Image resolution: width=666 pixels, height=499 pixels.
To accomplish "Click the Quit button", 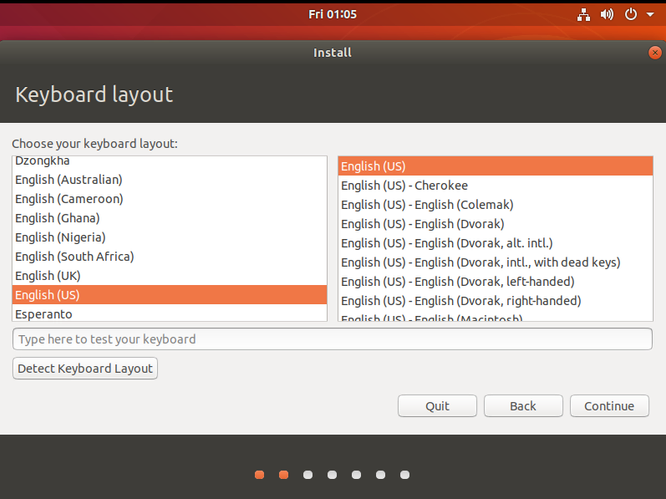I will [437, 406].
